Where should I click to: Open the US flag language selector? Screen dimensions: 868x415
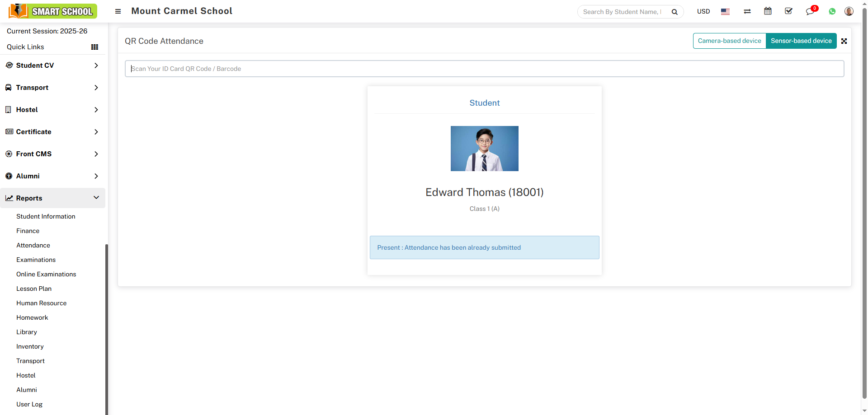(x=725, y=12)
